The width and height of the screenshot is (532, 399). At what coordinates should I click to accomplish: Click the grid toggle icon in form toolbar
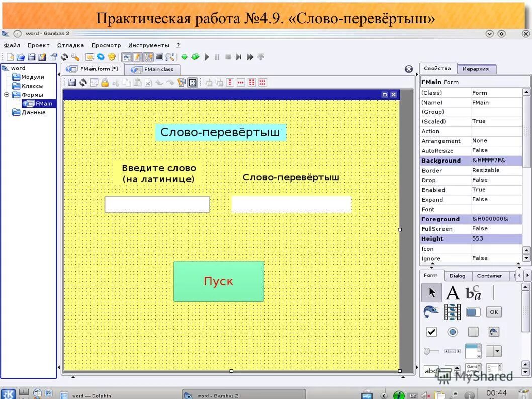click(x=192, y=82)
